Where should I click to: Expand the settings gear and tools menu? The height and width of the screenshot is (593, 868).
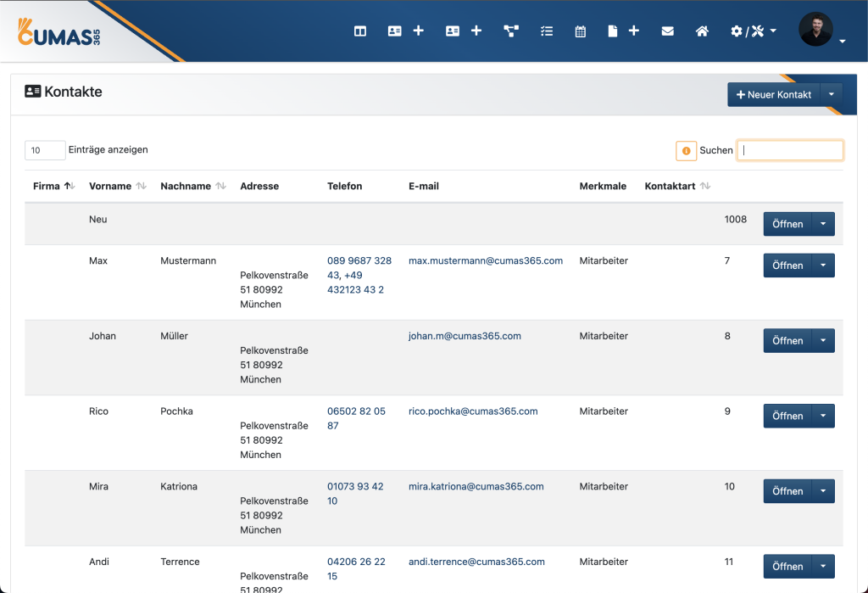[753, 31]
